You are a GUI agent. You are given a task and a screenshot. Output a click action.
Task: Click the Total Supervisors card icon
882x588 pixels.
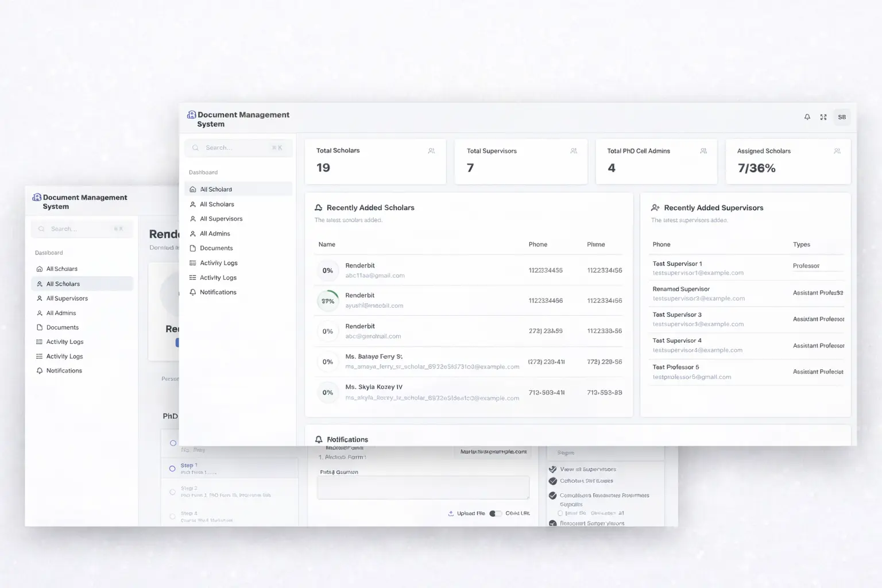(x=573, y=151)
